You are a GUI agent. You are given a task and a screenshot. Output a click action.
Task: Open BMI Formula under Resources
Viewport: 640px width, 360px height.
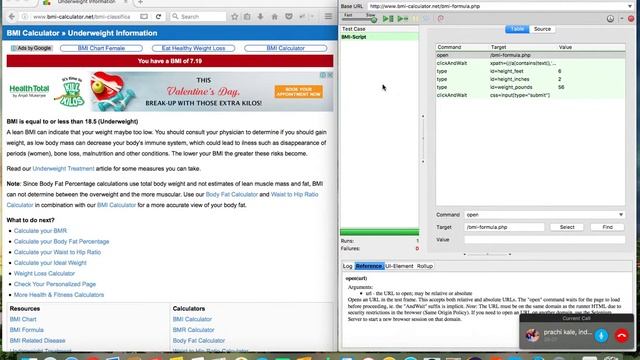point(27,330)
